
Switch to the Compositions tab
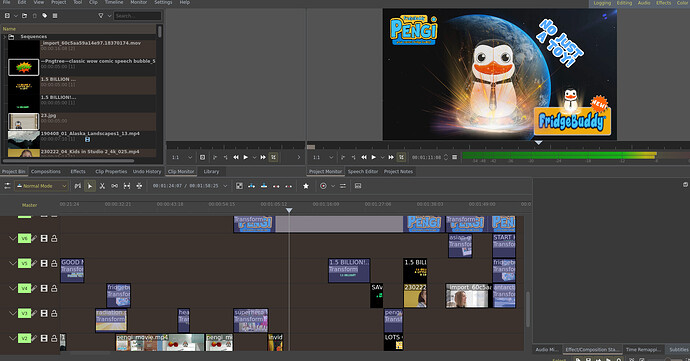click(x=46, y=172)
